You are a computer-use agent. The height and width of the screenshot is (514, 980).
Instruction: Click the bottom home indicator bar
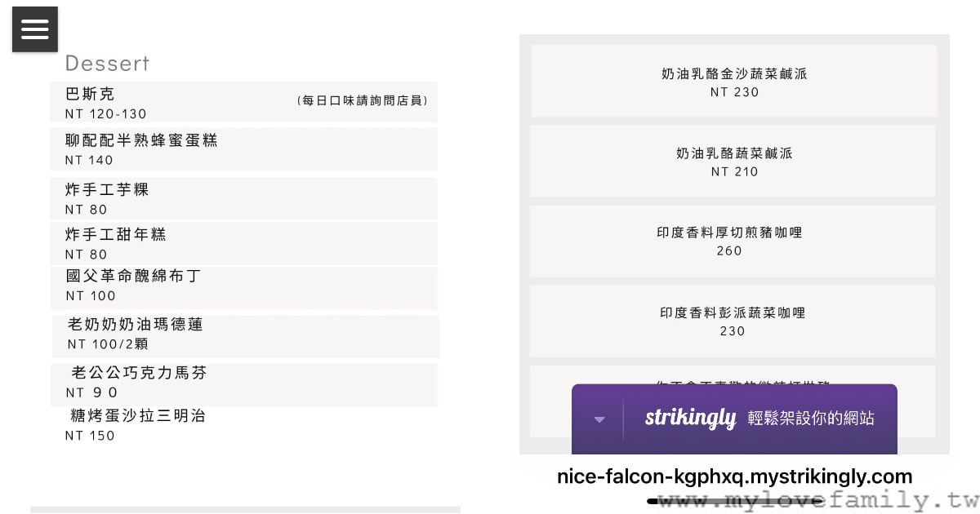[x=733, y=500]
